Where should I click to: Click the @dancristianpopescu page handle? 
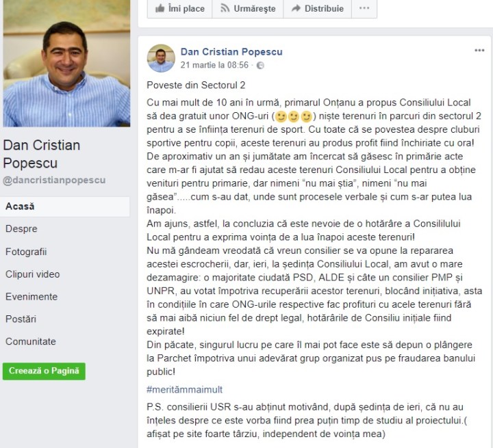pyautogui.click(x=54, y=180)
